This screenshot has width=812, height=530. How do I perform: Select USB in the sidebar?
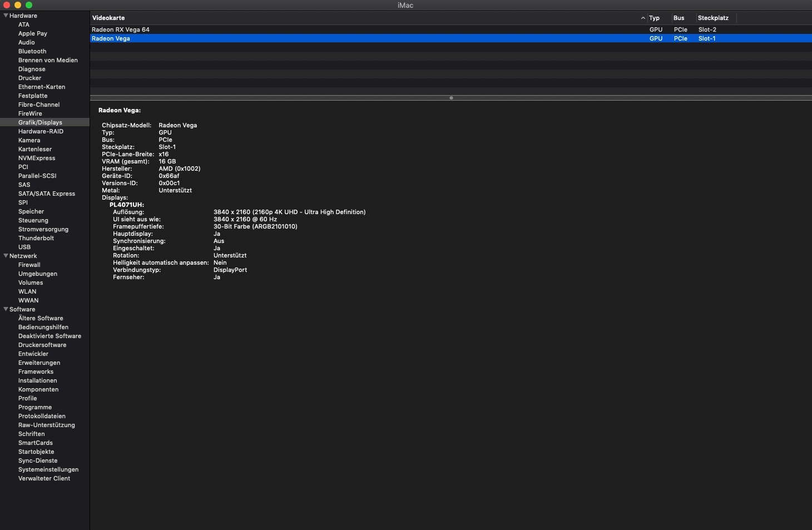click(24, 247)
